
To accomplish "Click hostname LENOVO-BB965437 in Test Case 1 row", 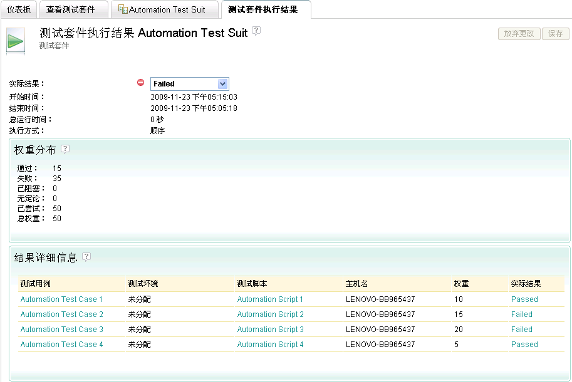I will [380, 299].
